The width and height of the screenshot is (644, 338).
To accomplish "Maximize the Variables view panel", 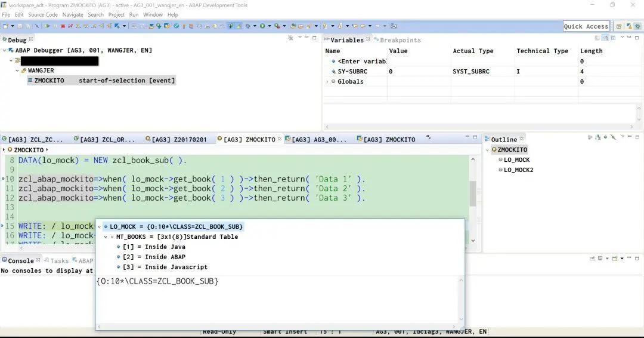I will pos(637,38).
